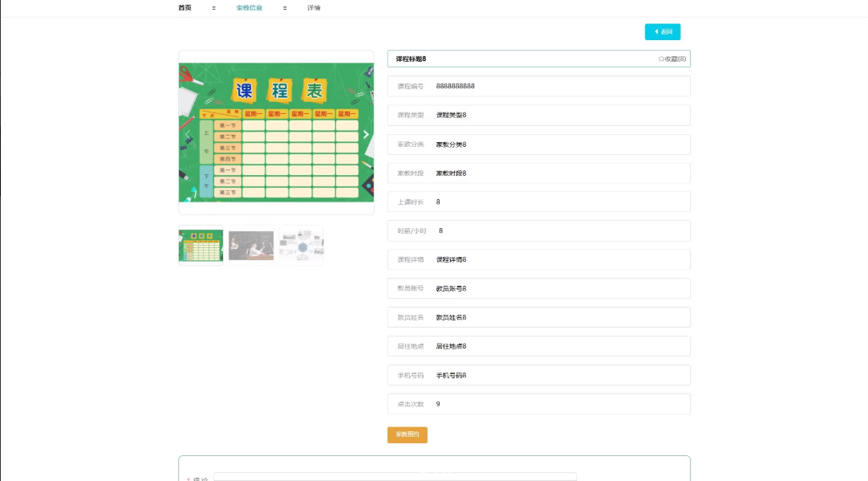Screen dimensions: 868x481
Task: Click the main 课程表 carousel image
Action: [x=276, y=132]
